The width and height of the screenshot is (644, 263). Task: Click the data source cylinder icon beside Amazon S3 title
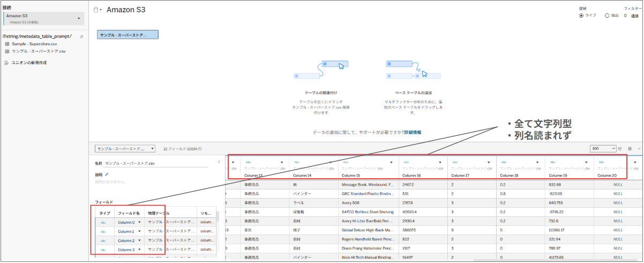[95, 10]
